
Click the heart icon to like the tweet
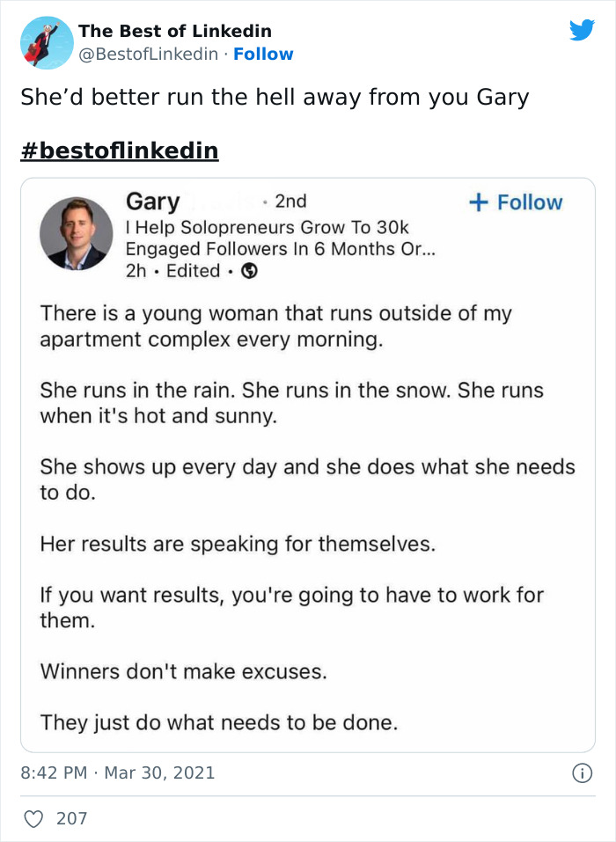[33, 818]
